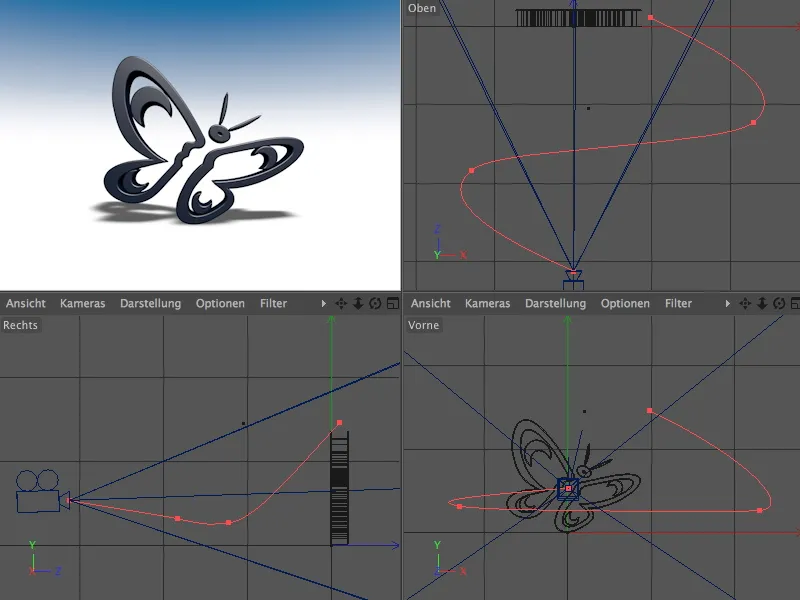Click the axis orientation gizmo in Oben view

coord(449,243)
